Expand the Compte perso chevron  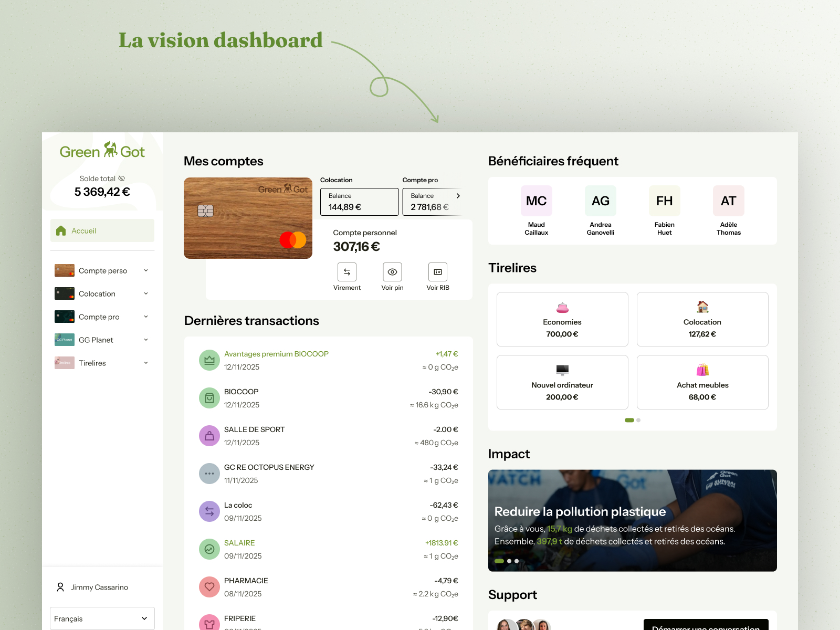click(146, 270)
